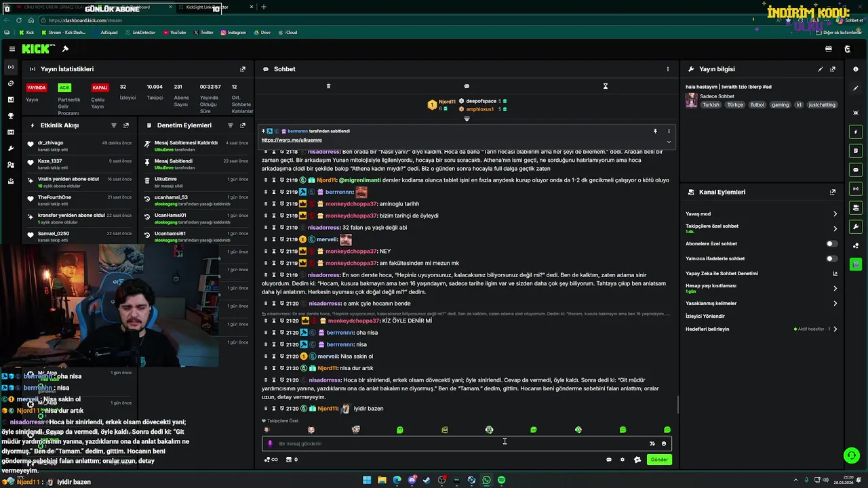Screen dimensions: 868x488
Task: Open the analytics chart icon in left sidebar
Action: (10, 100)
